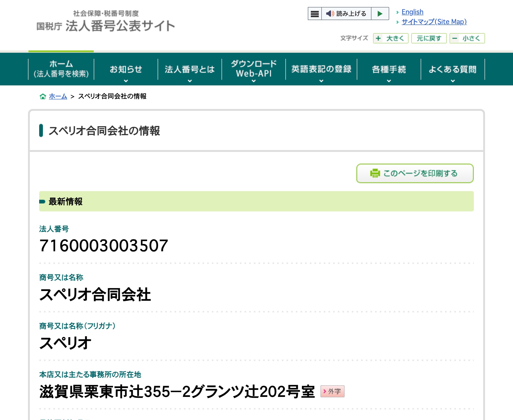This screenshot has width=513, height=420.
Task: Click the speaker 読み上げる button
Action: 346,14
